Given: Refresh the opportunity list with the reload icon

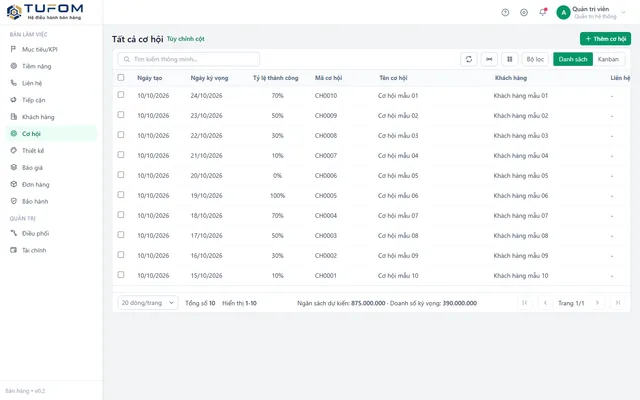Looking at the screenshot, I should point(469,59).
